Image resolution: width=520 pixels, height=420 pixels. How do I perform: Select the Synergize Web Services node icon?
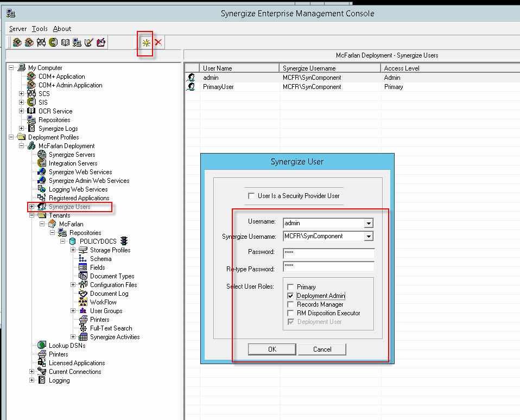[x=42, y=171]
